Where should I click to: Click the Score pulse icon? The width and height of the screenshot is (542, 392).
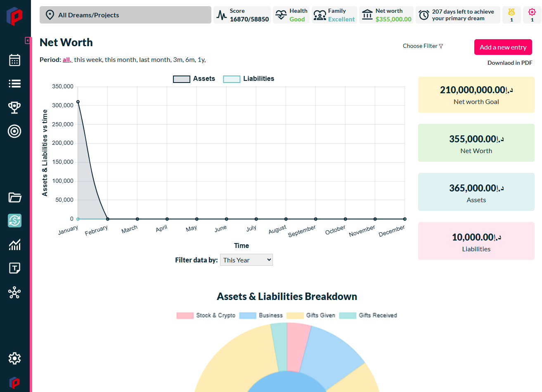click(222, 16)
